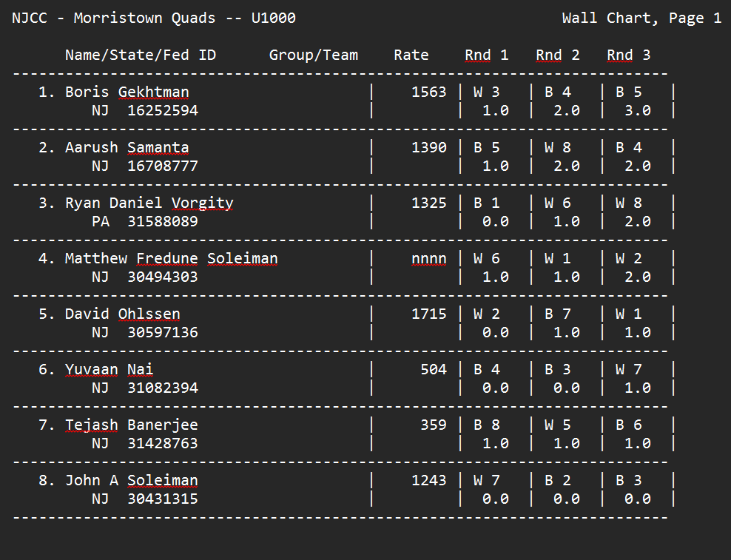Click Tejash Banerjee's round 1 result 'B 8'
This screenshot has height=560, width=731.
click(x=486, y=425)
